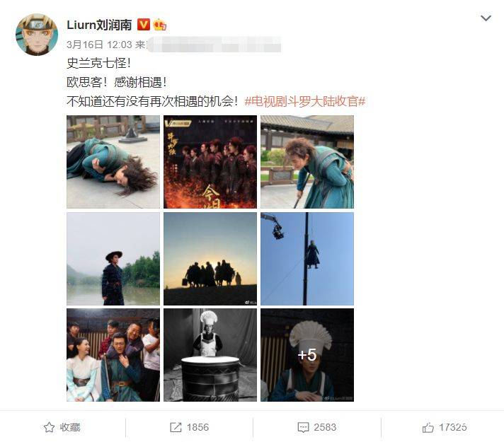This screenshot has width=504, height=442.
Task: Click the repost icon with 1856
Action: [x=176, y=427]
